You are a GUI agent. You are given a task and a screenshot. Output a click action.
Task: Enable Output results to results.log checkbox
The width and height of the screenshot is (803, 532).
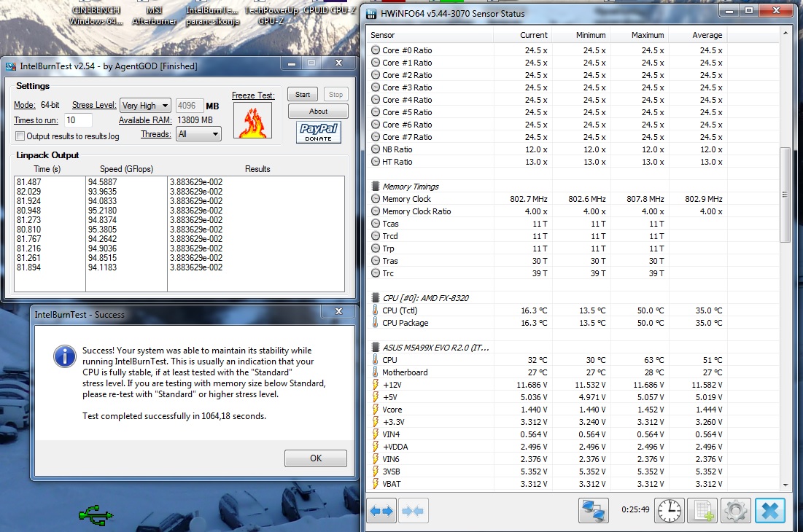[20, 136]
